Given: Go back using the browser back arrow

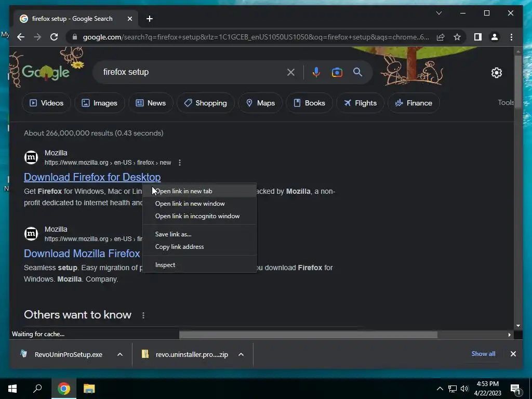Looking at the screenshot, I should tap(21, 37).
